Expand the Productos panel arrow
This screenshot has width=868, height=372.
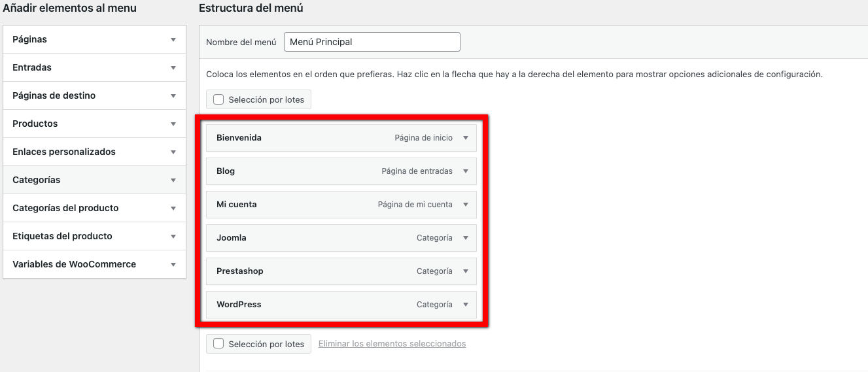click(173, 124)
